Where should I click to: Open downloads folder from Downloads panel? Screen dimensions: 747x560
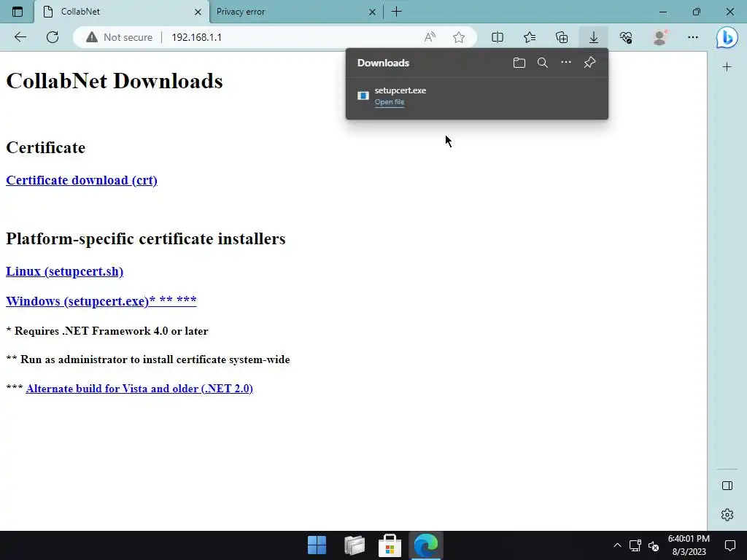tap(519, 63)
